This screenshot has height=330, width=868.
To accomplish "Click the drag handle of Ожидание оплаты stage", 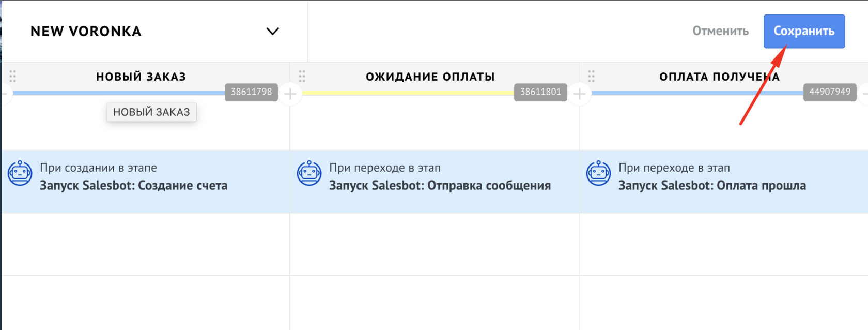I will point(302,77).
